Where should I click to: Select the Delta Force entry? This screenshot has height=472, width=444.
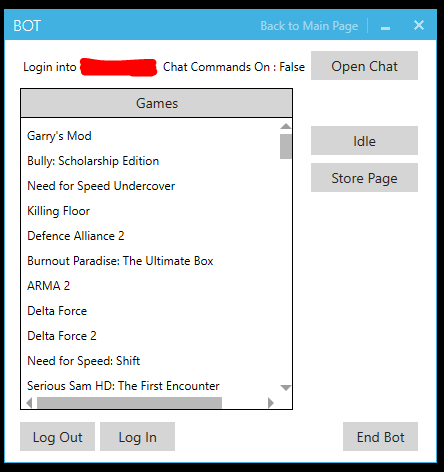tap(57, 311)
